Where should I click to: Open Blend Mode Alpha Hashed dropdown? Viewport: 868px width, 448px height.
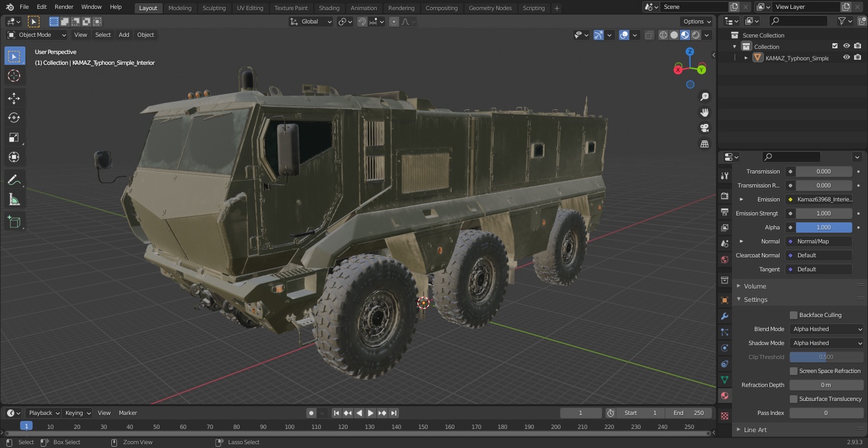[x=827, y=329]
